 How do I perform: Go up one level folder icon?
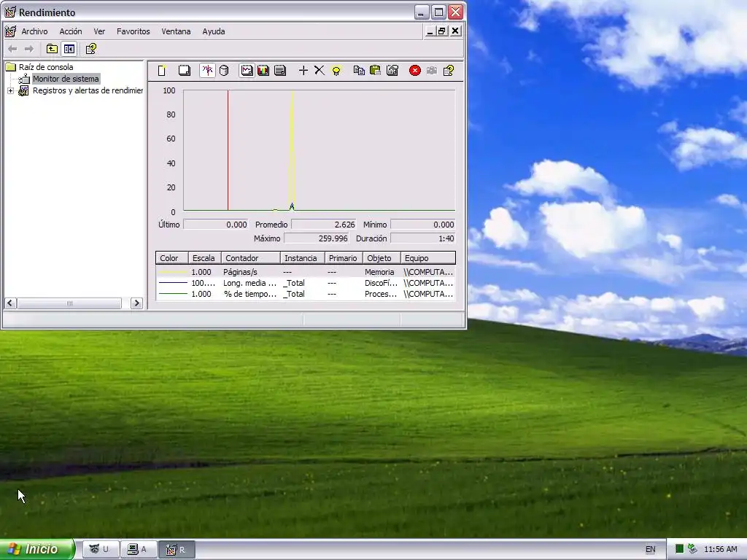pos(52,49)
